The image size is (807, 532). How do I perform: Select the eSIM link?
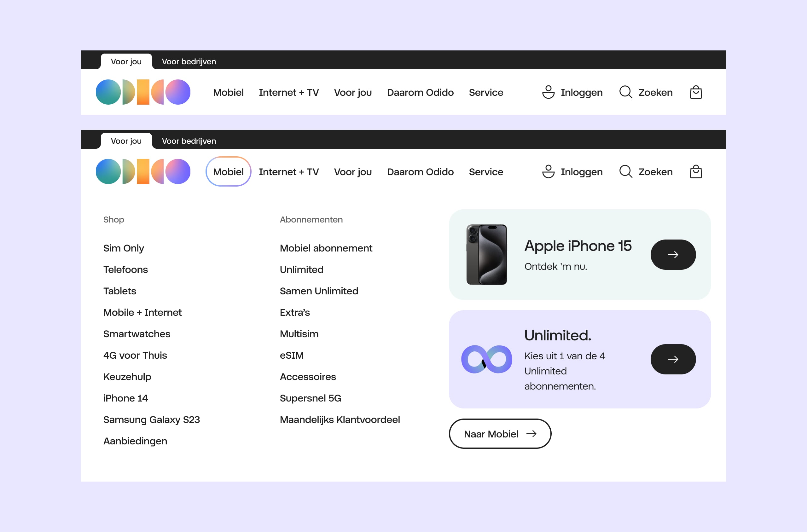[x=292, y=355]
